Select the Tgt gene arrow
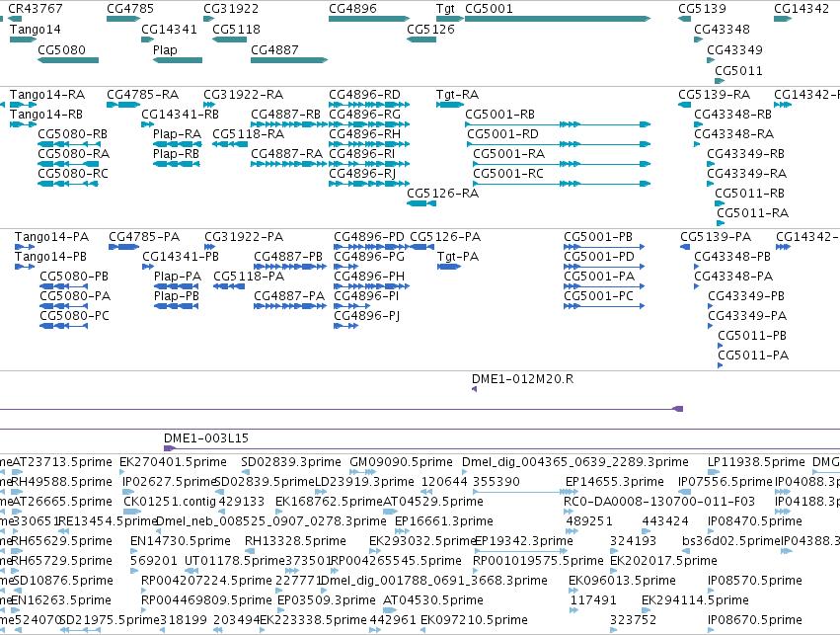 point(450,19)
